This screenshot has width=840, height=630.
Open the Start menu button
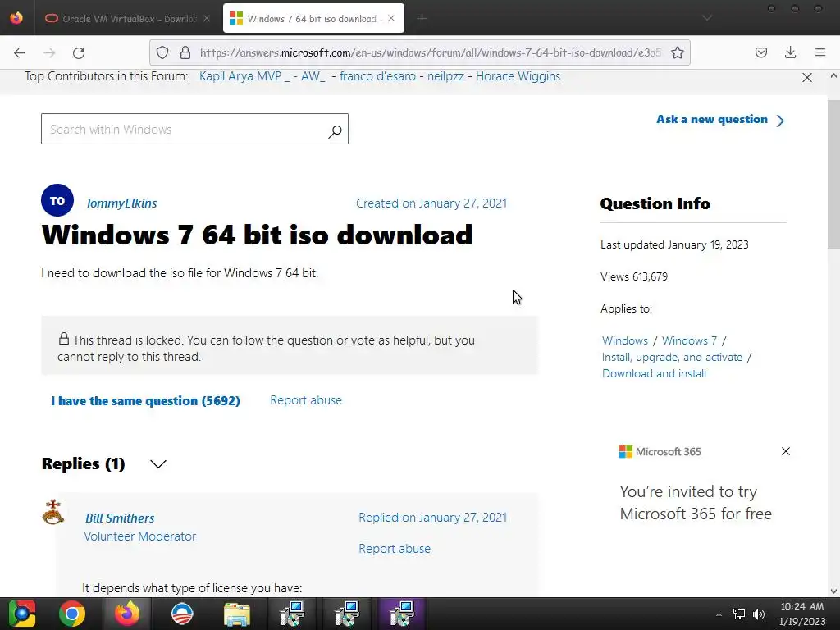point(22,614)
